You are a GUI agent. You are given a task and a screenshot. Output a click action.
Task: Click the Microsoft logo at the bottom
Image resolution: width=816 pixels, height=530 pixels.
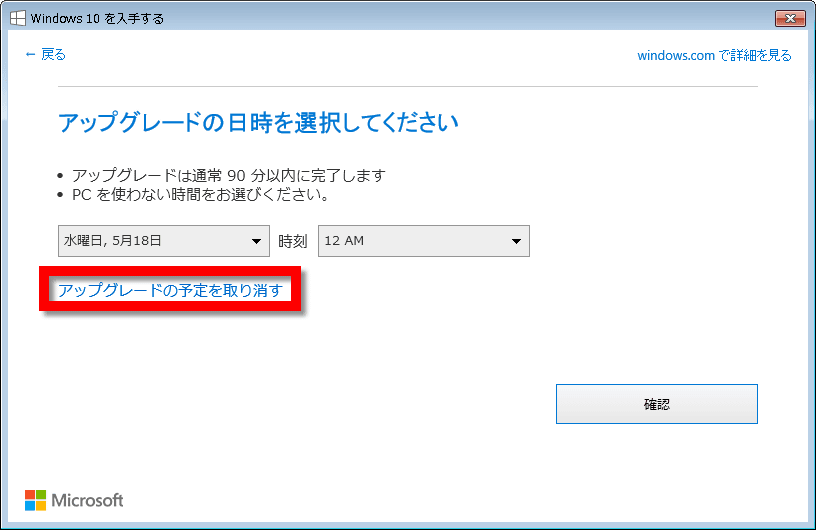(x=74, y=500)
